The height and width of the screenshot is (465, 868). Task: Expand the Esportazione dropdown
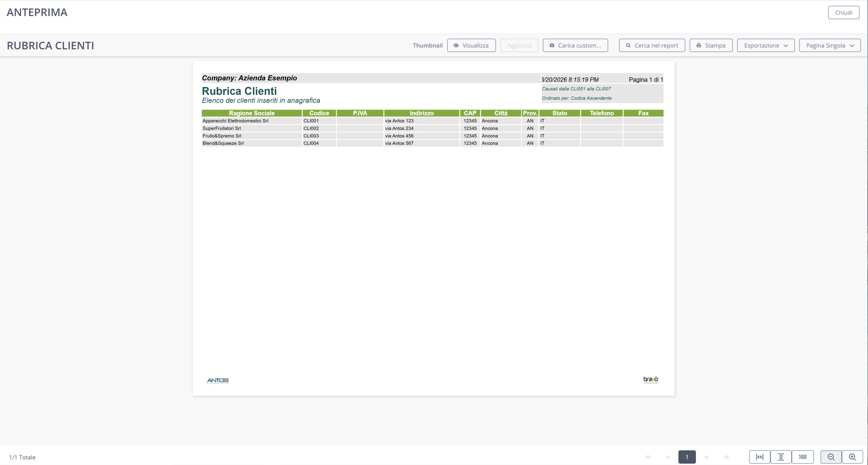coord(766,45)
